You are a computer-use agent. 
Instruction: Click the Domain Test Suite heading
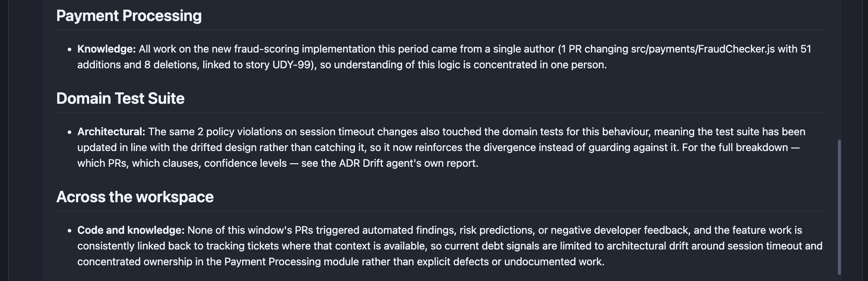[x=120, y=98]
